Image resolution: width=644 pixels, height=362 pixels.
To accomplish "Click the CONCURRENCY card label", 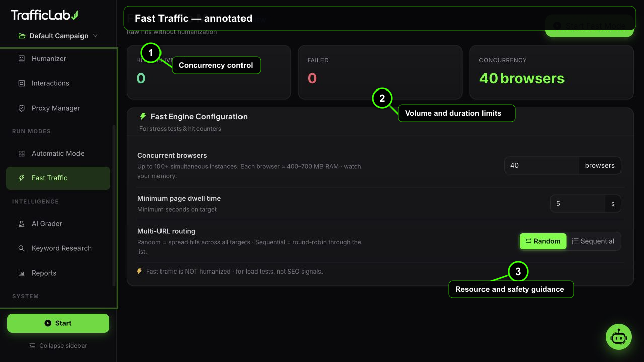I will [x=503, y=60].
